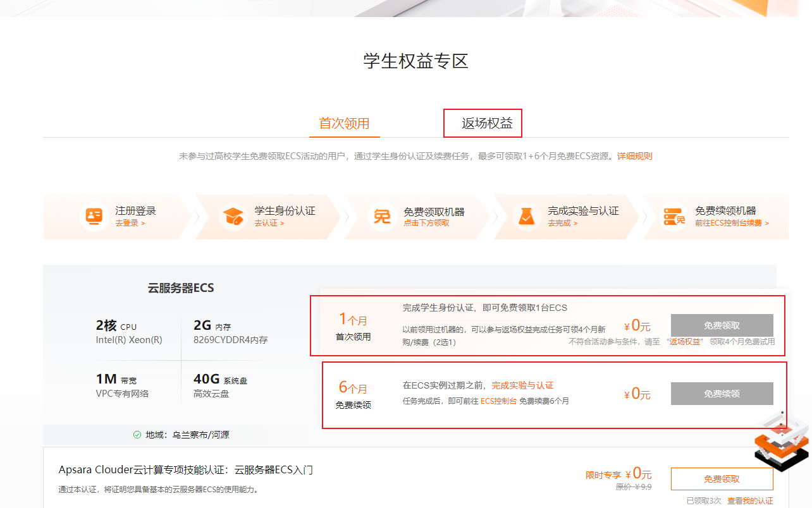Click the 点击下方领取 link
Image resolution: width=812 pixels, height=508 pixels.
[427, 223]
